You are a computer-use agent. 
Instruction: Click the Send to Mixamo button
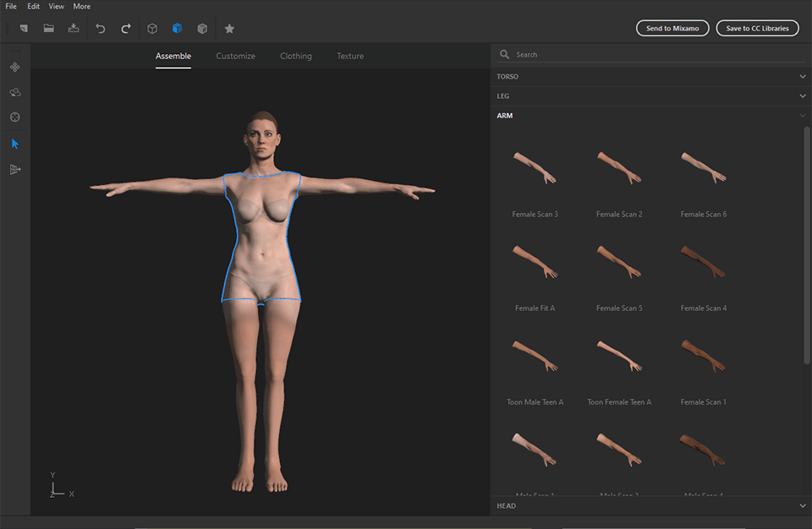click(672, 28)
